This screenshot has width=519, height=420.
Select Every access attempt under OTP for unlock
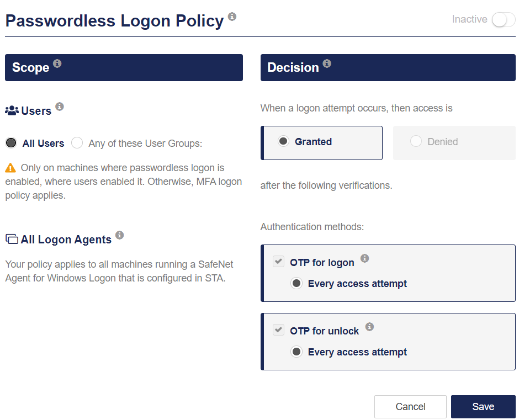tap(296, 351)
